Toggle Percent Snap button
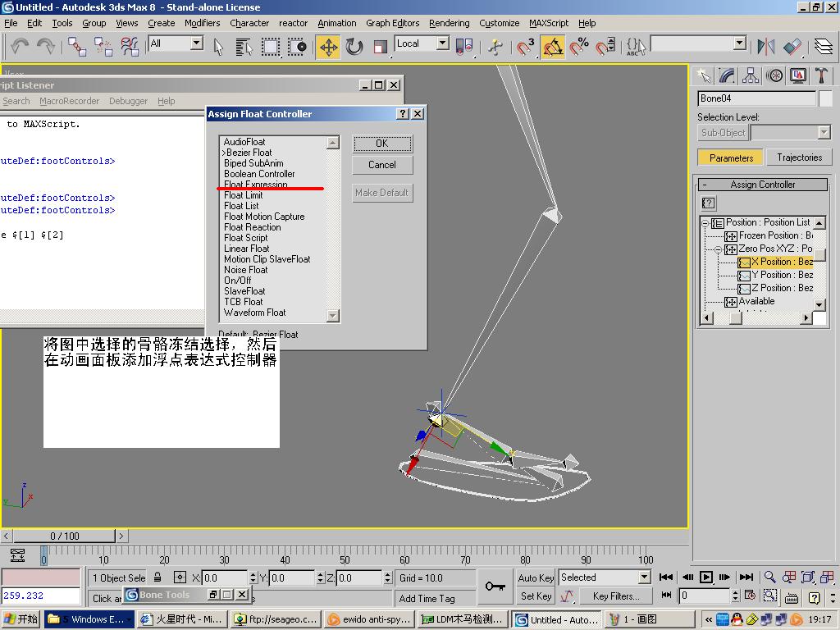The height and width of the screenshot is (630, 840). [x=579, y=47]
